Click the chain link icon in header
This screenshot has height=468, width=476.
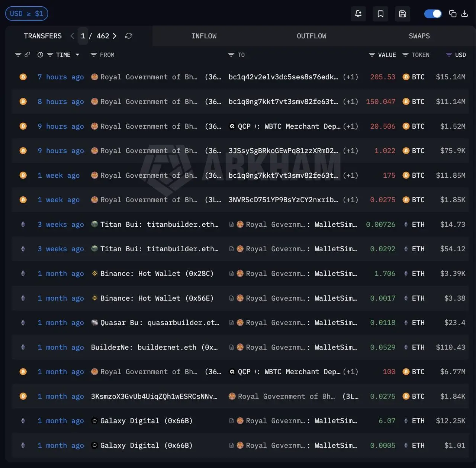pos(27,55)
